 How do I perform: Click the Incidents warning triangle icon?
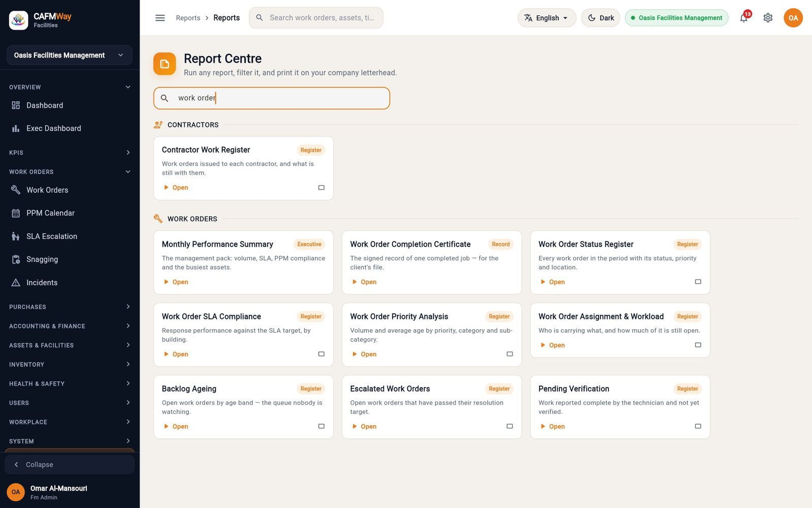[x=16, y=282]
